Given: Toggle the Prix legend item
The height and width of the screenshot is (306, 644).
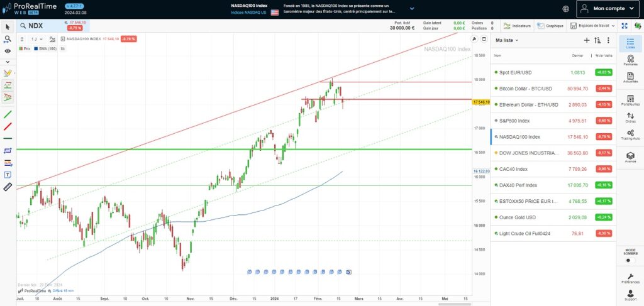Looking at the screenshot, I should pyautogui.click(x=25, y=48).
